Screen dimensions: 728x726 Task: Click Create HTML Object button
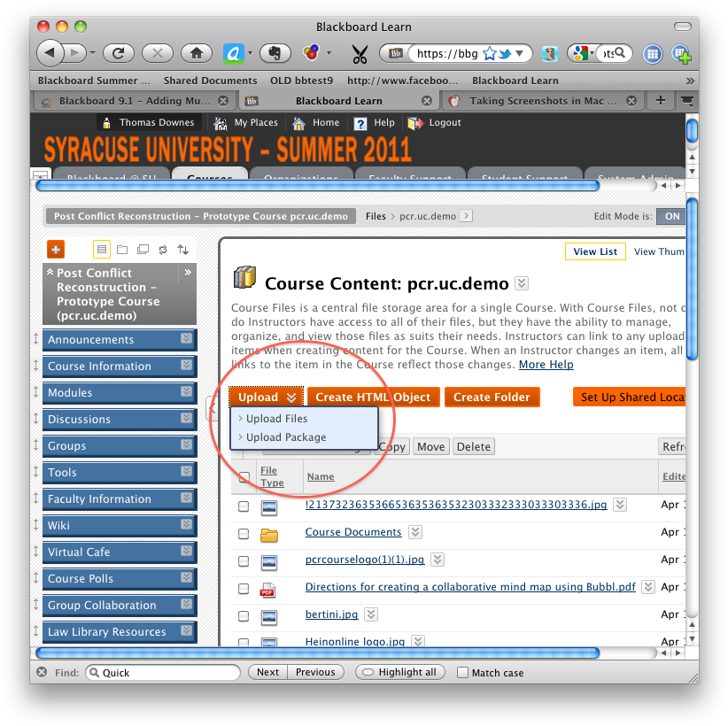pyautogui.click(x=373, y=398)
